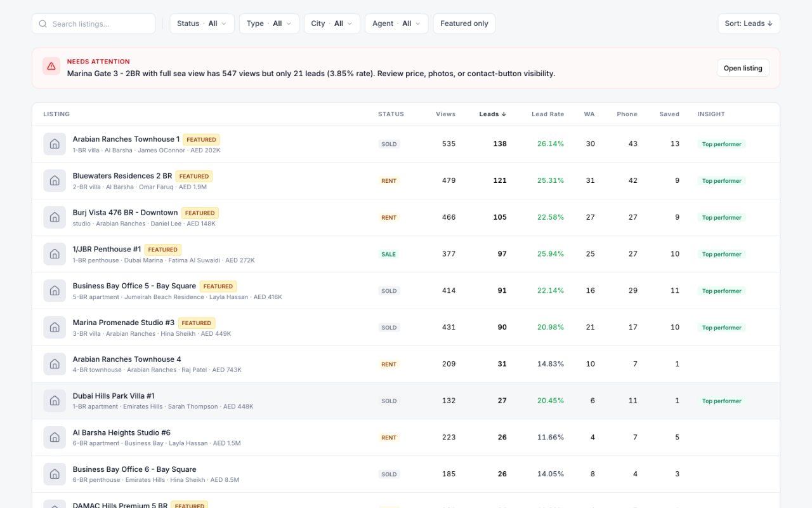Click home icon for Business Bay Office 5
Screen dimensions: 812x508
pyautogui.click(x=55, y=291)
